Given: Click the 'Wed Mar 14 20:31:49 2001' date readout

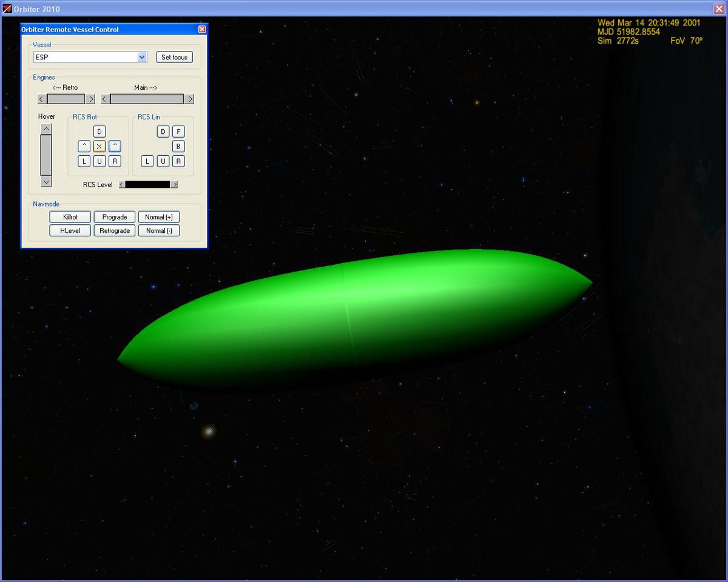Looking at the screenshot, I should [x=649, y=22].
